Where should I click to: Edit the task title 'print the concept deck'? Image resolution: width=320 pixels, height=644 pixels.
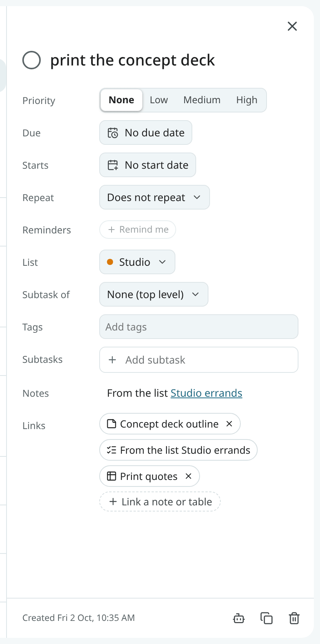132,60
